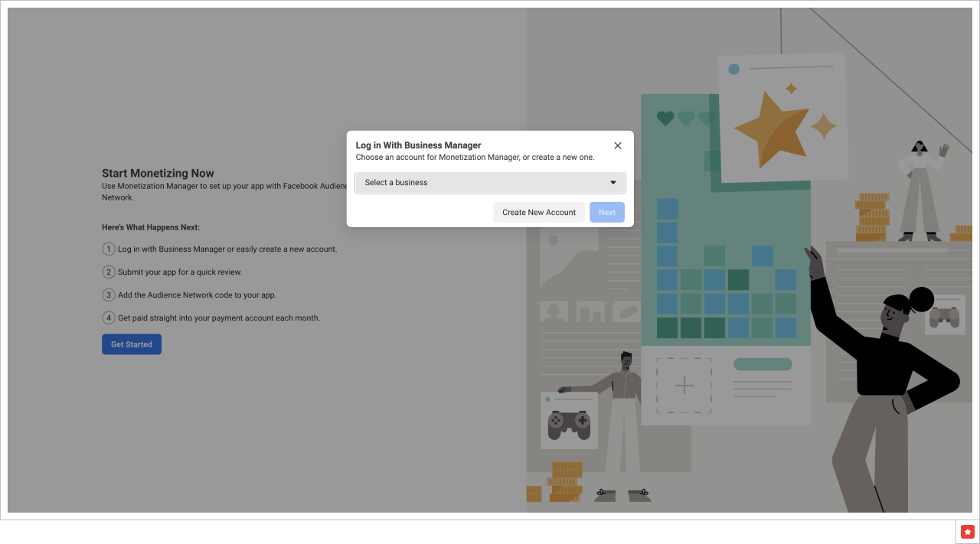This screenshot has height=544, width=980.
Task: Click the step 2 circled number icon
Action: pyautogui.click(x=109, y=272)
